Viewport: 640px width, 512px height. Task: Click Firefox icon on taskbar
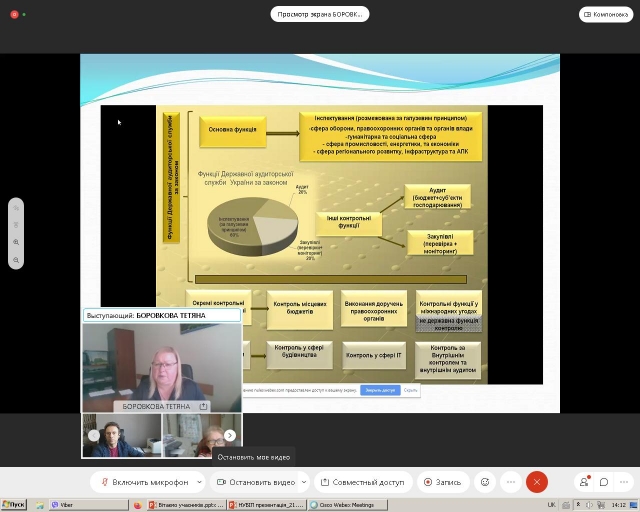click(x=138, y=505)
